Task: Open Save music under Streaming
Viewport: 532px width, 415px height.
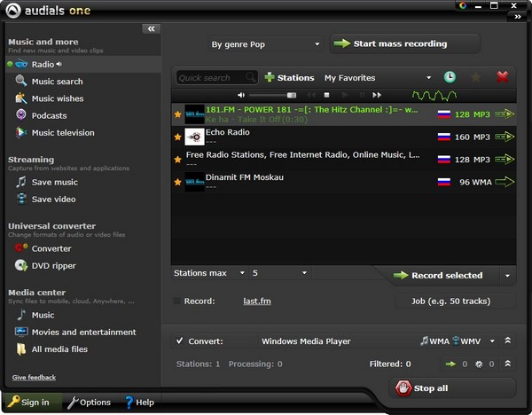Action: click(x=54, y=182)
